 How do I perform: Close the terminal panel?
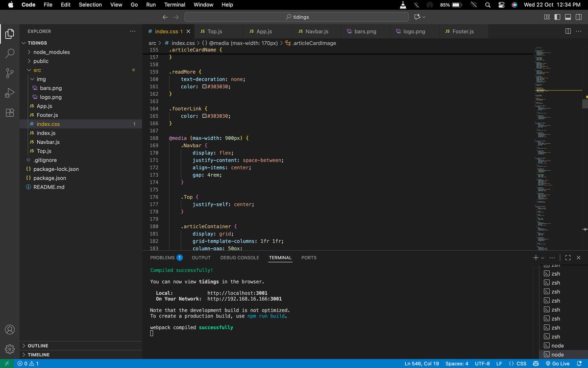[x=579, y=258]
